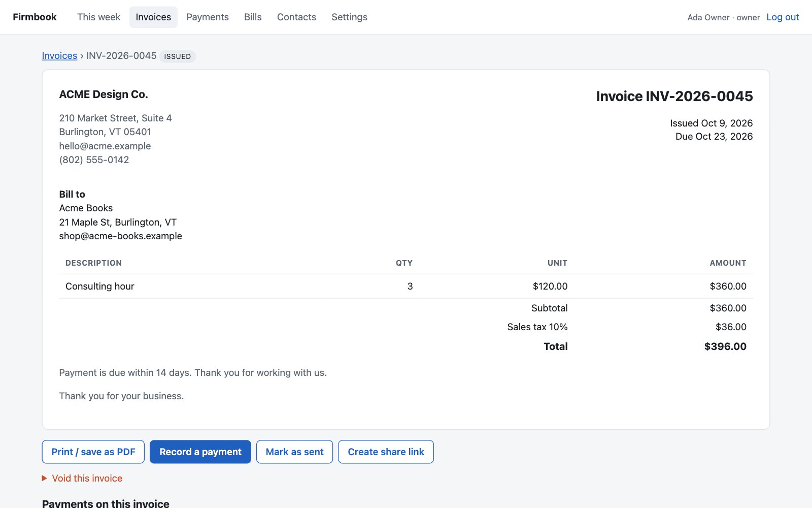Click 'Sales tax 10%' label
This screenshot has height=508, width=812.
pyautogui.click(x=537, y=327)
